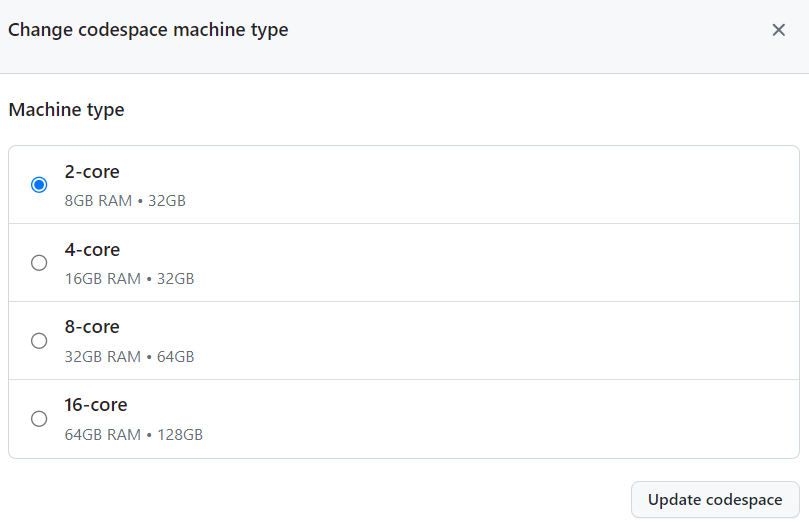Close the change machine type dialog
This screenshot has width=809, height=529.
click(x=779, y=30)
